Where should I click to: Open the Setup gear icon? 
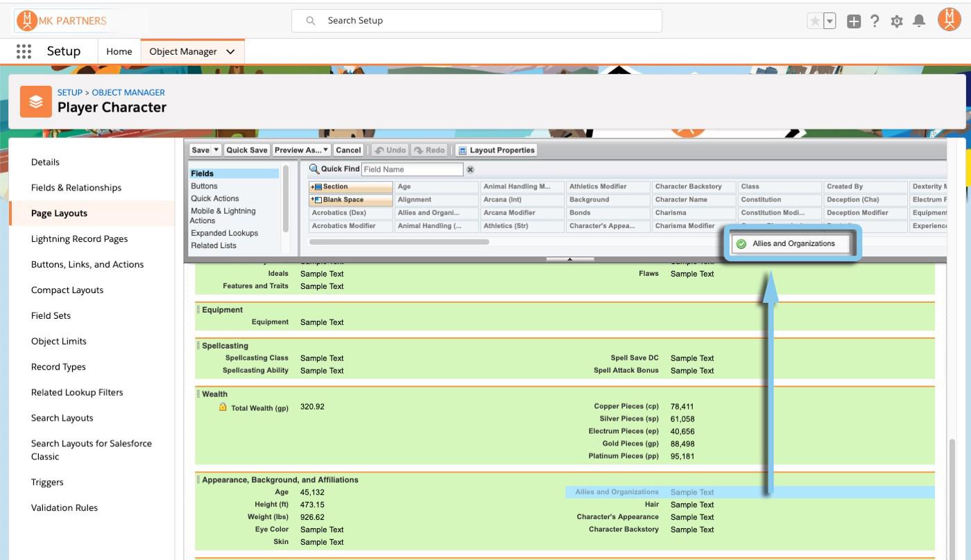point(897,21)
